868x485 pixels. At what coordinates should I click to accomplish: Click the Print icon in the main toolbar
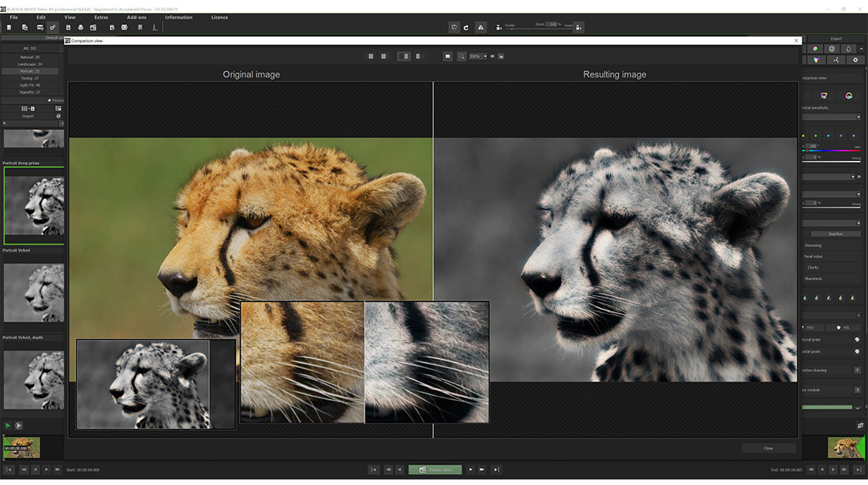click(80, 27)
